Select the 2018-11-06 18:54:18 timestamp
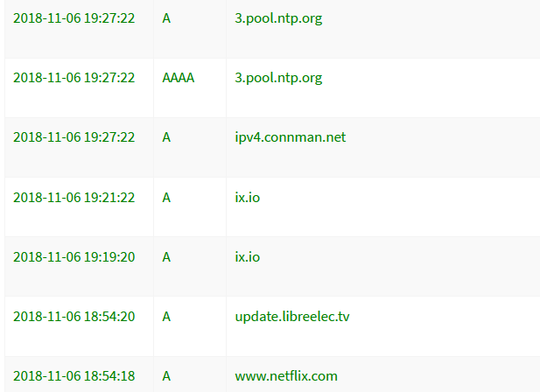Viewport: 540px width, 392px height. pyautogui.click(x=74, y=376)
